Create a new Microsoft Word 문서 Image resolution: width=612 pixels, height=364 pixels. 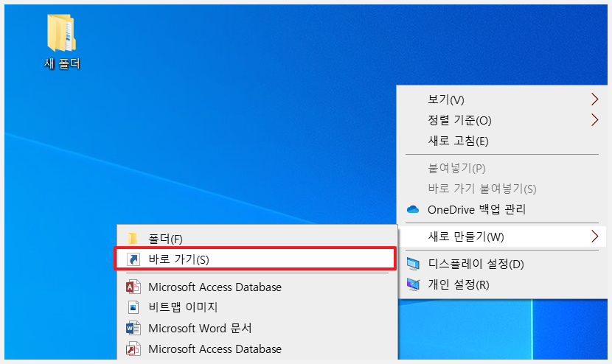257,328
